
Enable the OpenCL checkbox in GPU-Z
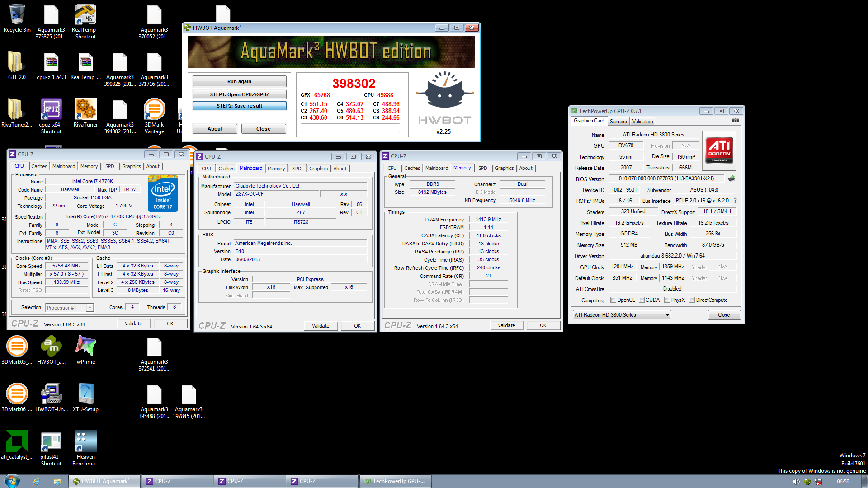613,300
